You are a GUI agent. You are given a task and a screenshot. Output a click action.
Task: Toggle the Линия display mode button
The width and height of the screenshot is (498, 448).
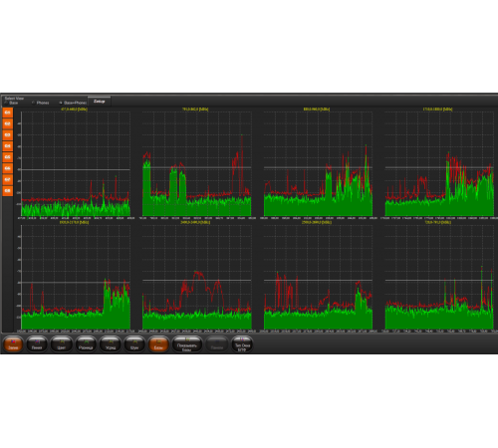point(37,343)
